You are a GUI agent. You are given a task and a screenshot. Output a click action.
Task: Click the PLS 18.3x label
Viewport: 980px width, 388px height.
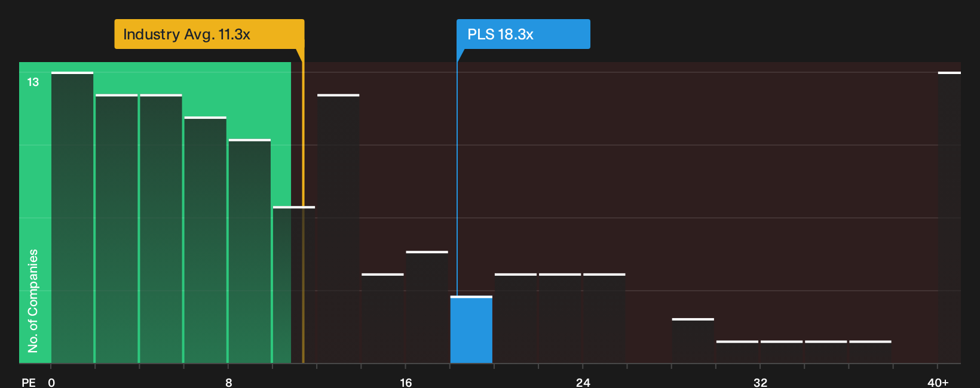point(523,34)
